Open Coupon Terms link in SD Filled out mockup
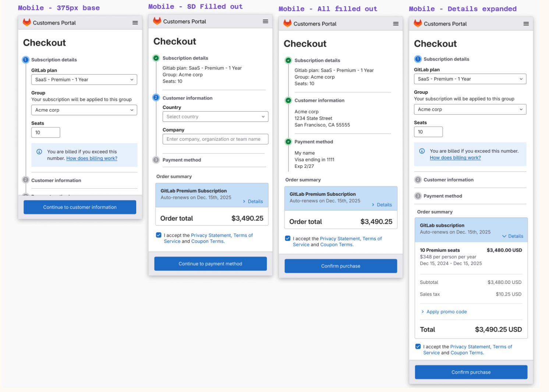Viewport: 549px width, 392px height. click(x=208, y=241)
